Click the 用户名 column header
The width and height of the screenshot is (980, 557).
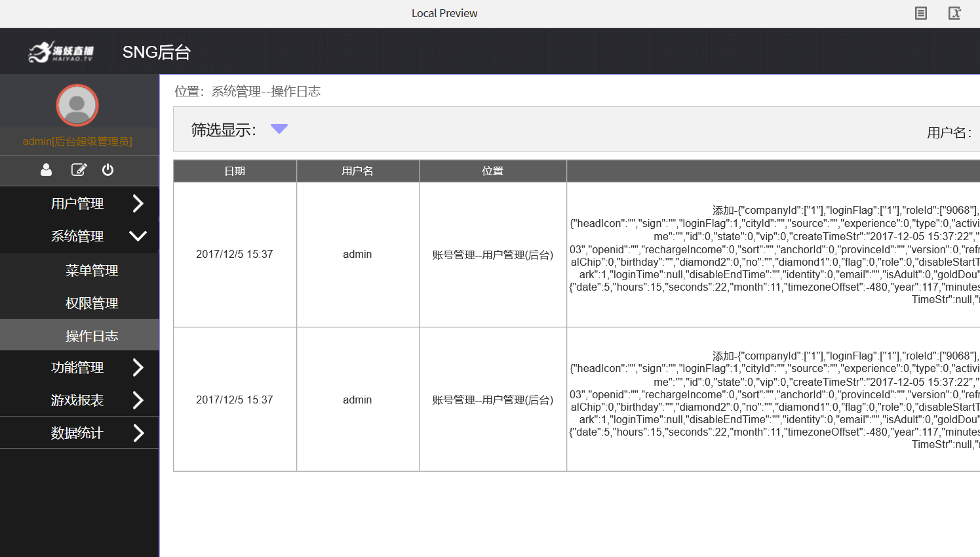(x=358, y=171)
